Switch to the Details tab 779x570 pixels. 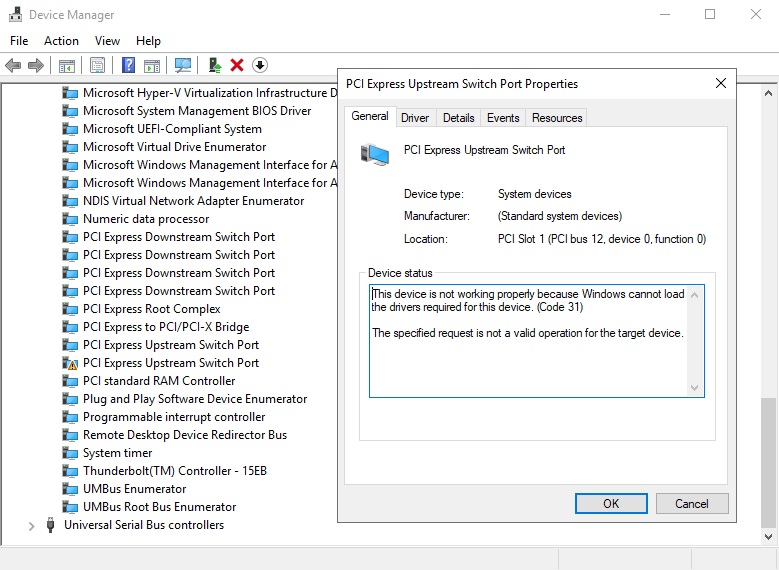(x=459, y=118)
